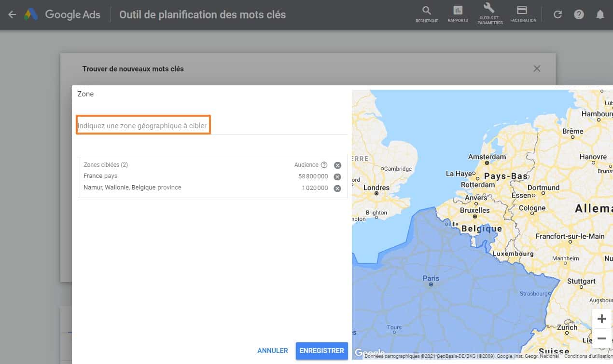The height and width of the screenshot is (364, 613).
Task: Go back using the arrow icon
Action: click(x=12, y=14)
